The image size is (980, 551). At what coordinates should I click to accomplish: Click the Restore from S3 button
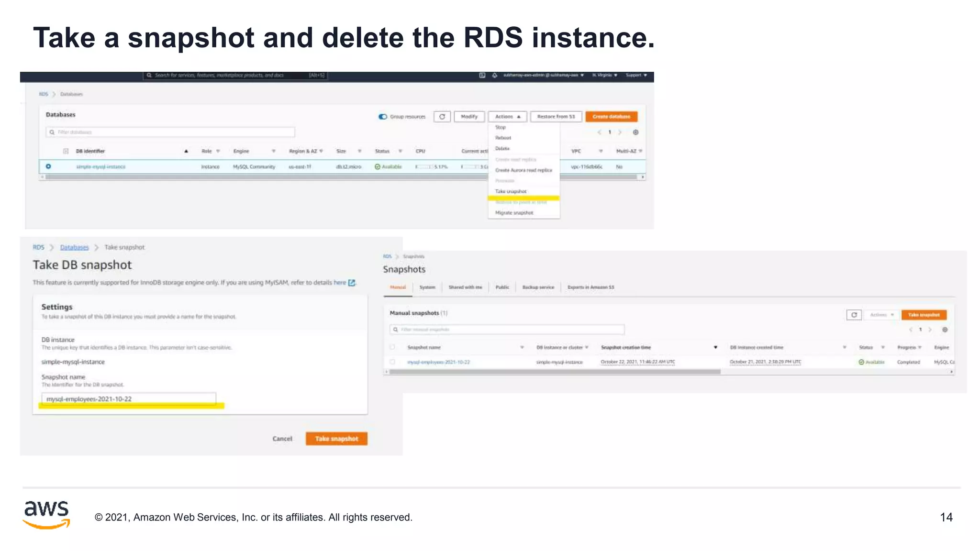click(x=556, y=117)
